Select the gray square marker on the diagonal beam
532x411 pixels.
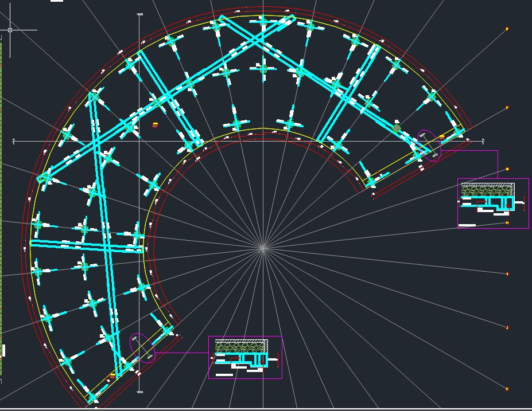(x=397, y=128)
